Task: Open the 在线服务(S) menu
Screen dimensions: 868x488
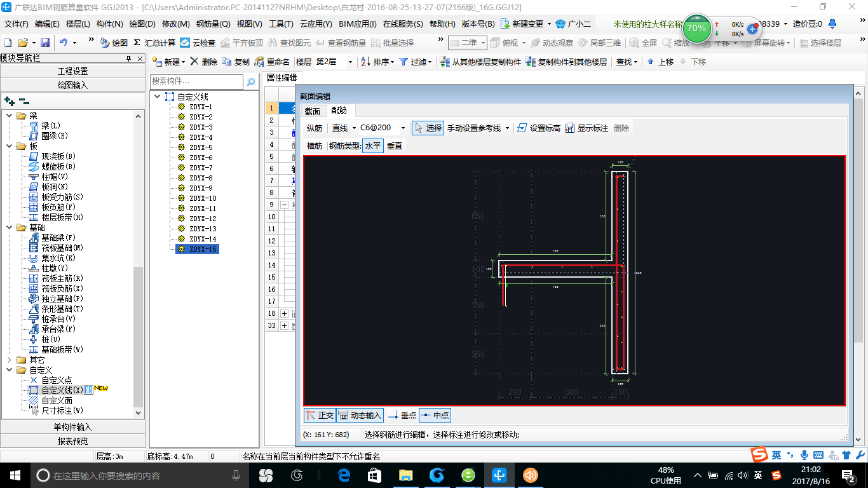Action: [403, 24]
